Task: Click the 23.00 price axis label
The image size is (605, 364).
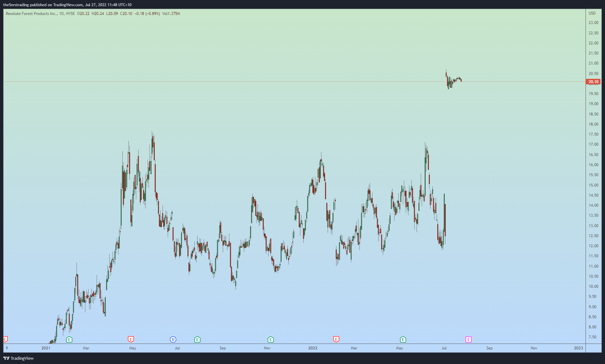Action: coord(593,23)
